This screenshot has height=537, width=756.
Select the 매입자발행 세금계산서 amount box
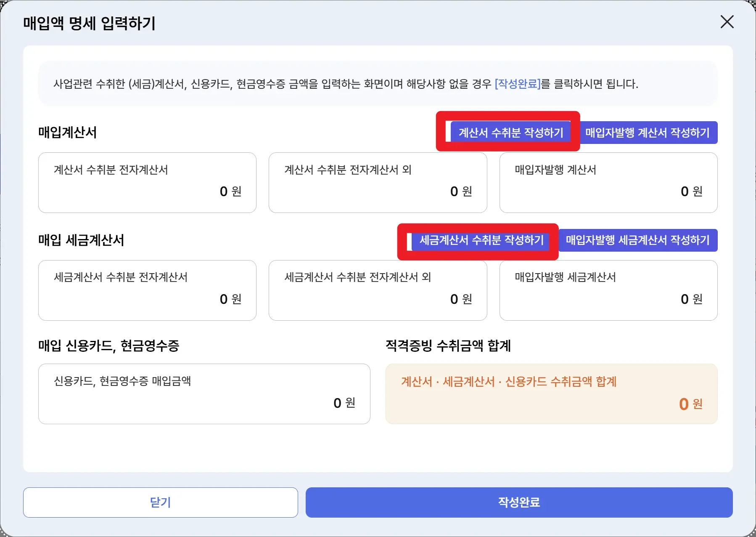tap(608, 290)
